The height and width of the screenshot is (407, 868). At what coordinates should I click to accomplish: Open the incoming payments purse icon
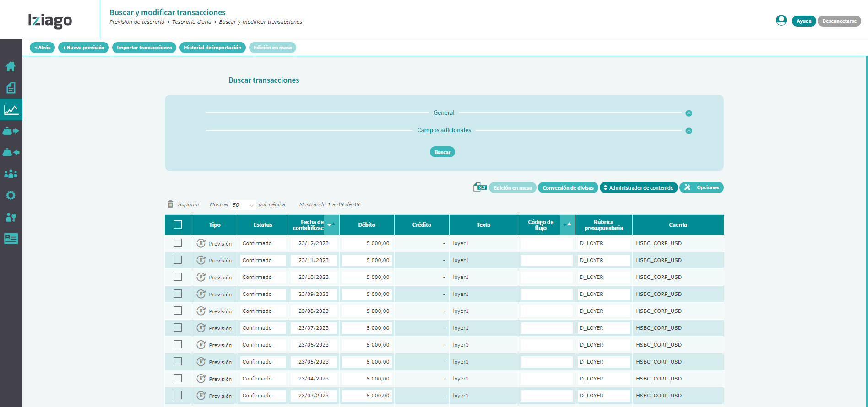point(11,152)
